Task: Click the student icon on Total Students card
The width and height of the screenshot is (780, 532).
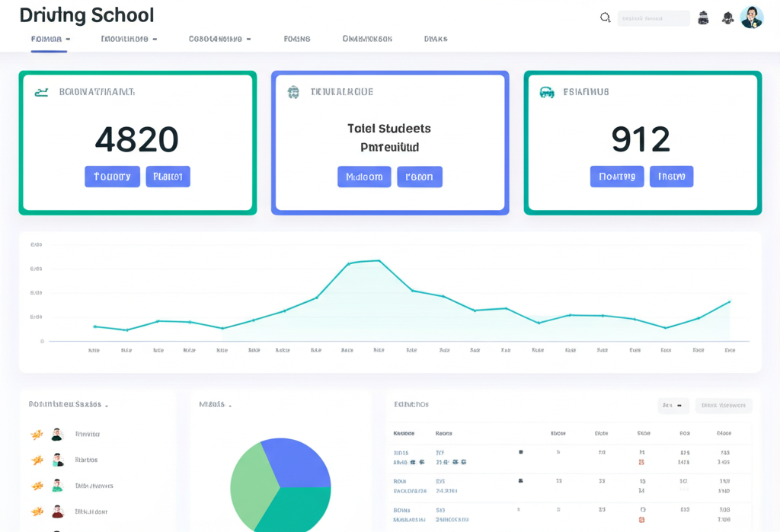Action: coord(295,91)
